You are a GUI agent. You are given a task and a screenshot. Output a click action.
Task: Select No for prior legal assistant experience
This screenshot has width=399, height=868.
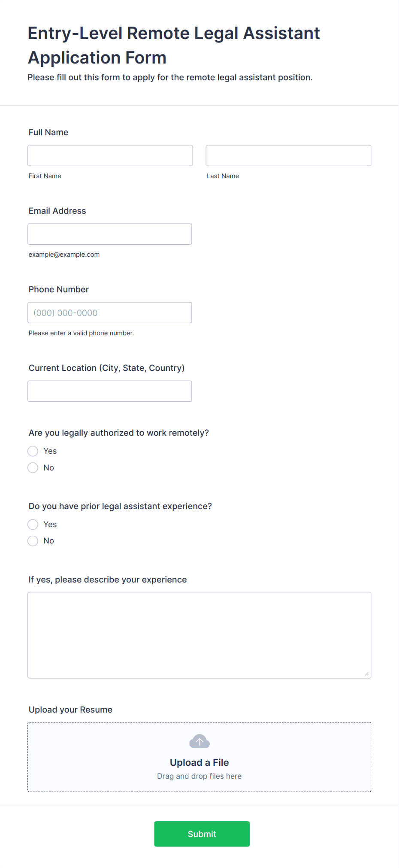[x=33, y=541]
